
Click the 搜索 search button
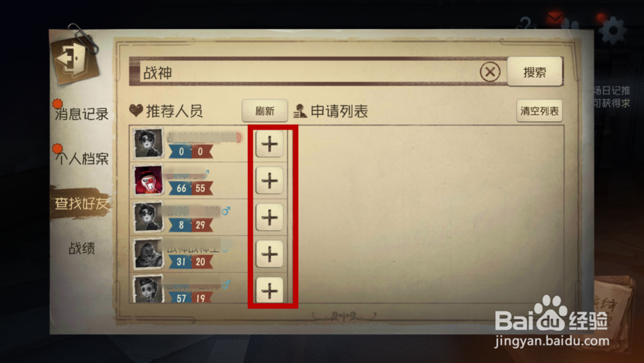click(x=535, y=72)
